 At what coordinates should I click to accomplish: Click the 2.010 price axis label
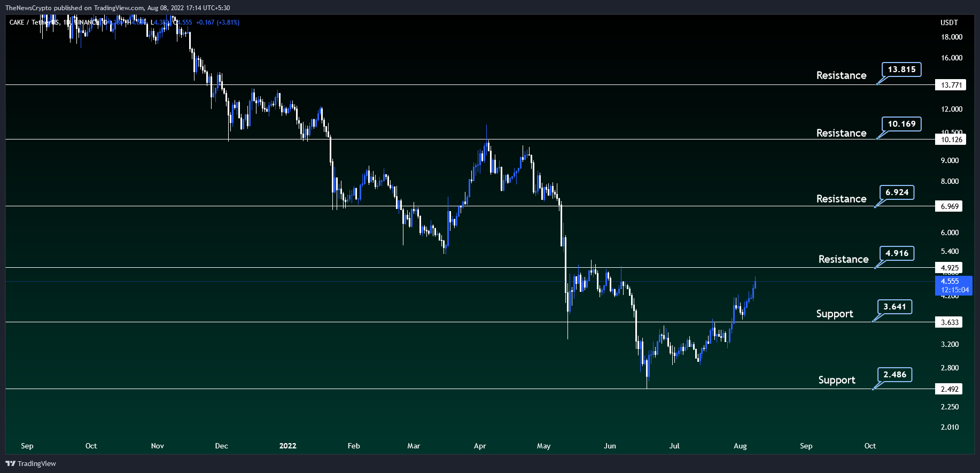(x=950, y=427)
